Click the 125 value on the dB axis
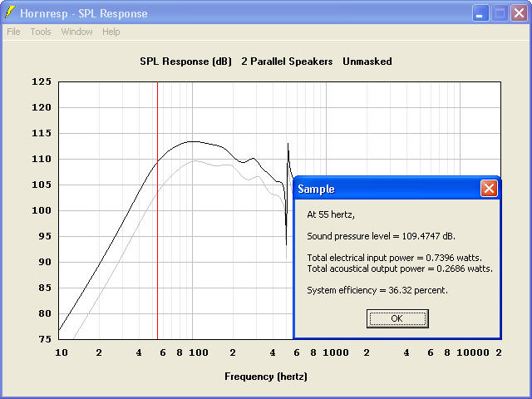Image resolution: width=532 pixels, height=399 pixels. [x=42, y=81]
